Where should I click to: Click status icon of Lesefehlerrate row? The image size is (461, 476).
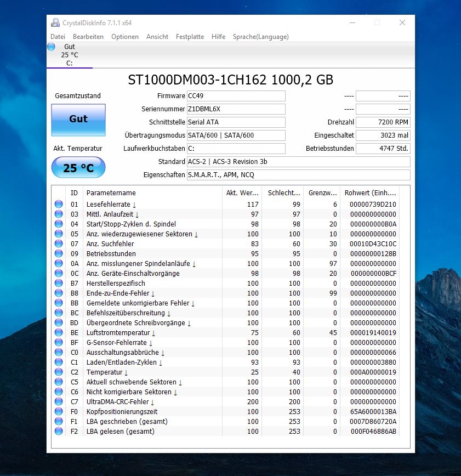(59, 204)
